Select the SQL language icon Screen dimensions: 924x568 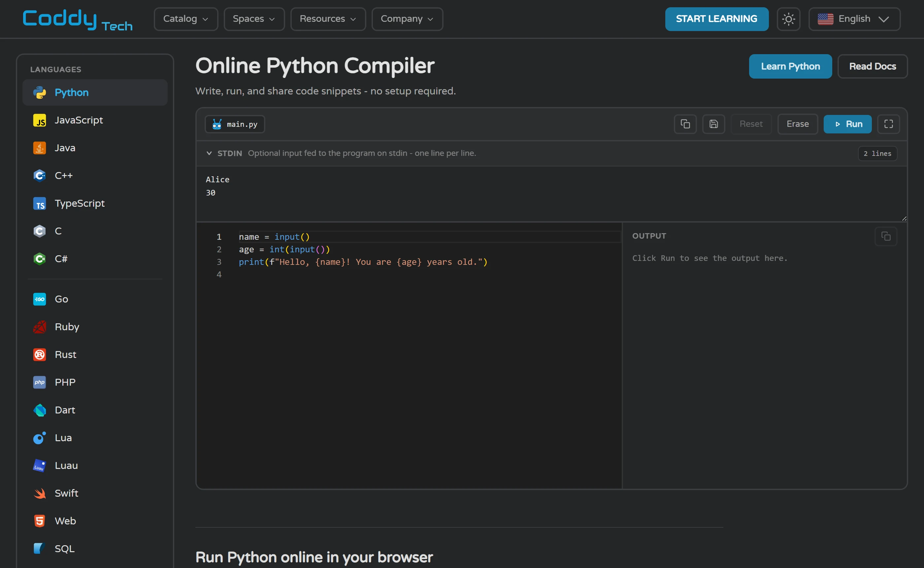39,549
